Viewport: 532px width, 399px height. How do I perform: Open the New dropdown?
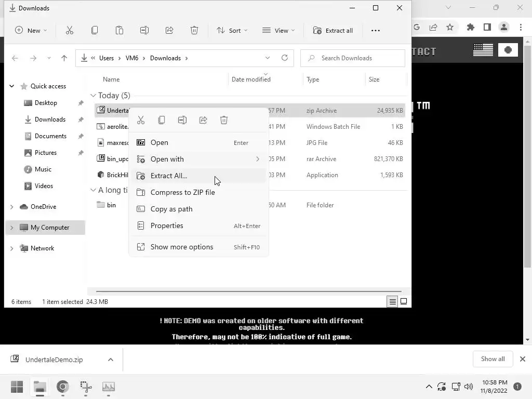[31, 31]
